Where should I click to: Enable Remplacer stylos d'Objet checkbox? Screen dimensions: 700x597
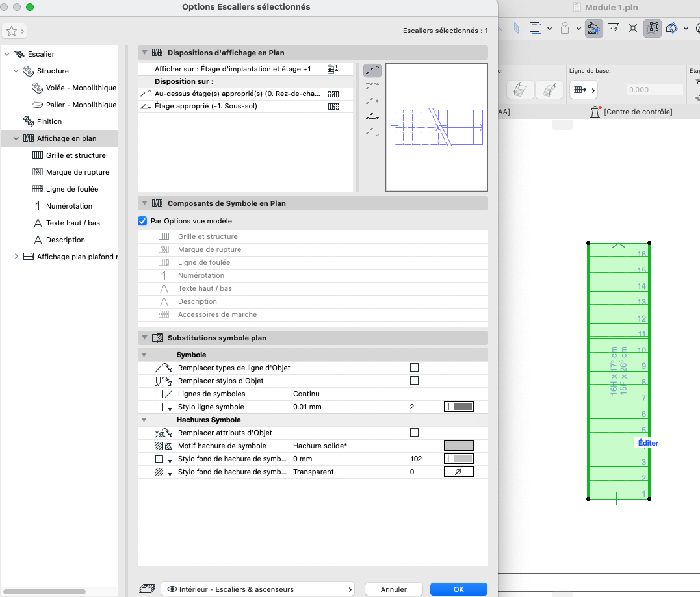point(414,381)
